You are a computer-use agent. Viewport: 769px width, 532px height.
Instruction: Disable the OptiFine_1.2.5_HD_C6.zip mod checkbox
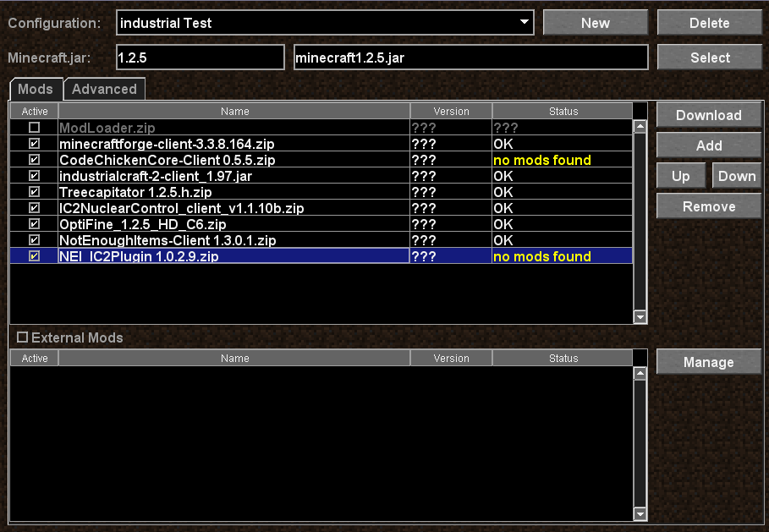34,224
